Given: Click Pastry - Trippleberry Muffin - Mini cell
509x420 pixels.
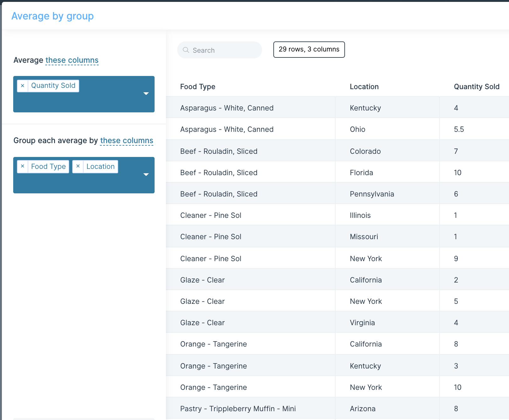Looking at the screenshot, I should coord(238,409).
